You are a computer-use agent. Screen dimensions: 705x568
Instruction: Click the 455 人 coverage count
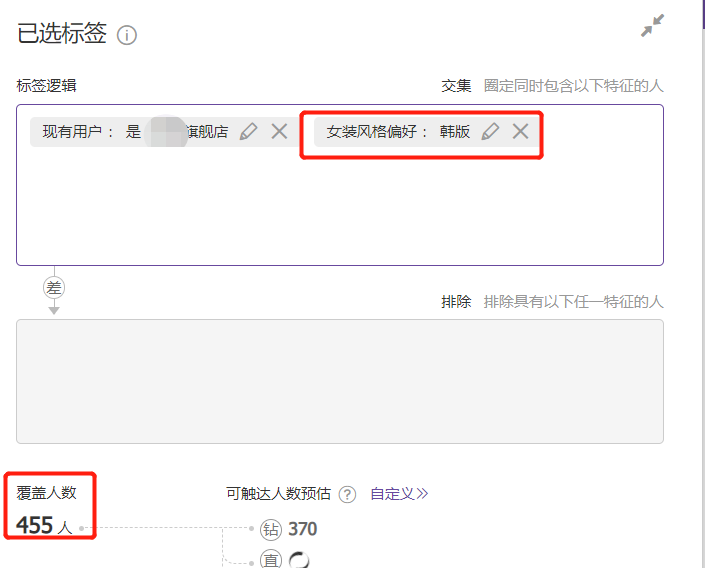pos(44,525)
